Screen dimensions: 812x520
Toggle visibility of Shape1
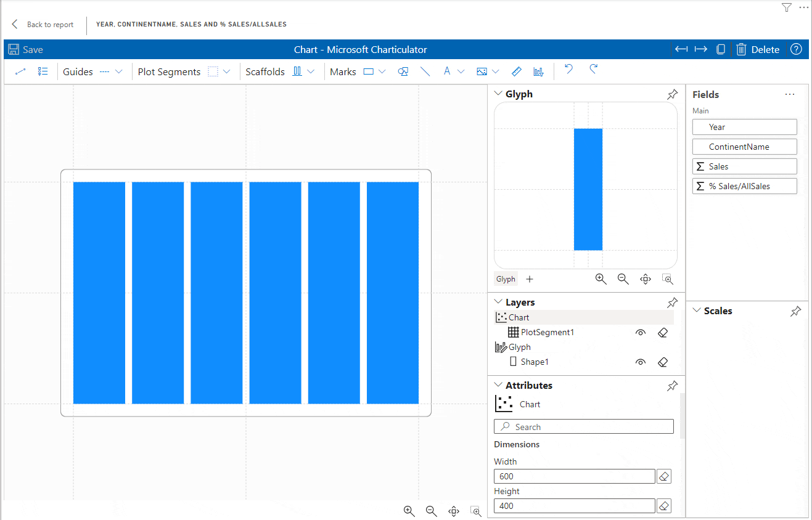click(641, 362)
